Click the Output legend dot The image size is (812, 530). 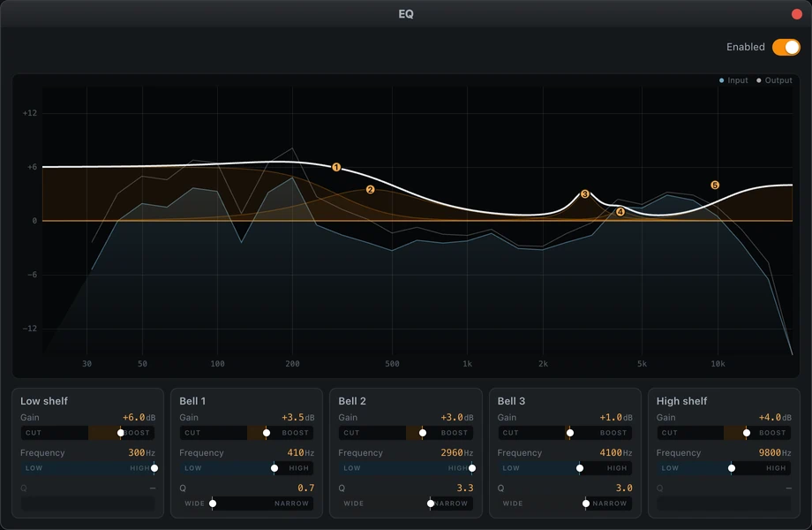click(759, 80)
